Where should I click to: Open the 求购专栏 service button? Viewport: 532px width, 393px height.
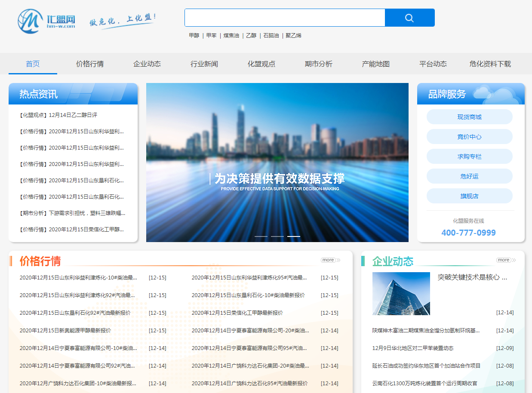point(469,156)
